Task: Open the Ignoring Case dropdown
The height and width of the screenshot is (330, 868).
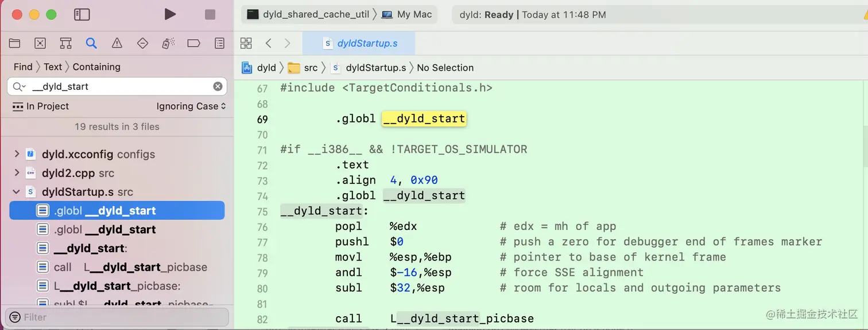Action: pyautogui.click(x=191, y=106)
